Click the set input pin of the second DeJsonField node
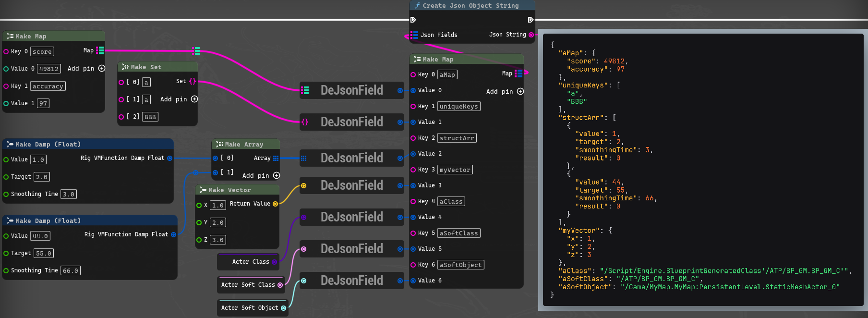The height and width of the screenshot is (318, 868). coord(305,122)
